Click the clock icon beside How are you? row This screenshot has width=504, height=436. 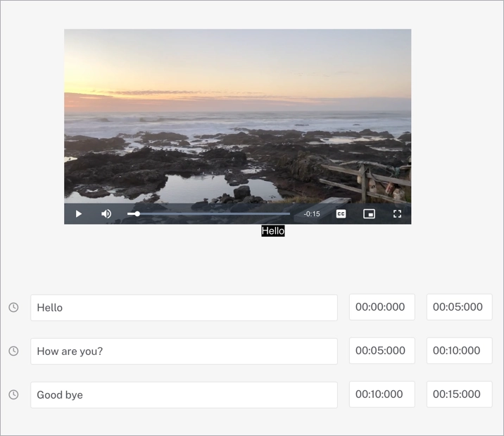(x=13, y=351)
